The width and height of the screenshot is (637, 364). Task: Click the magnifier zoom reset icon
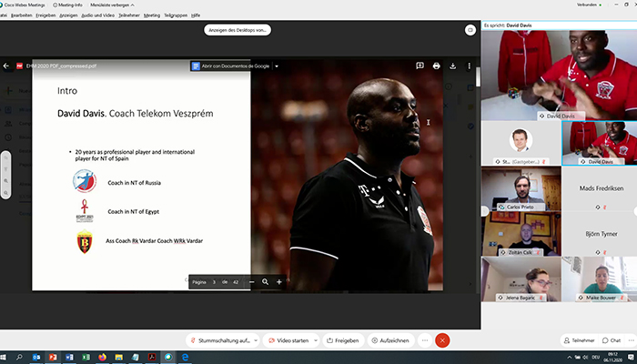265,282
